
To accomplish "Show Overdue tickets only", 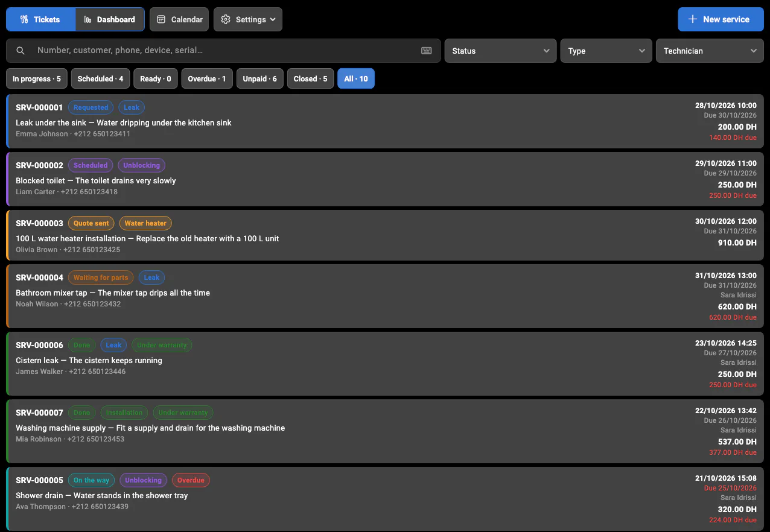I will pos(207,78).
